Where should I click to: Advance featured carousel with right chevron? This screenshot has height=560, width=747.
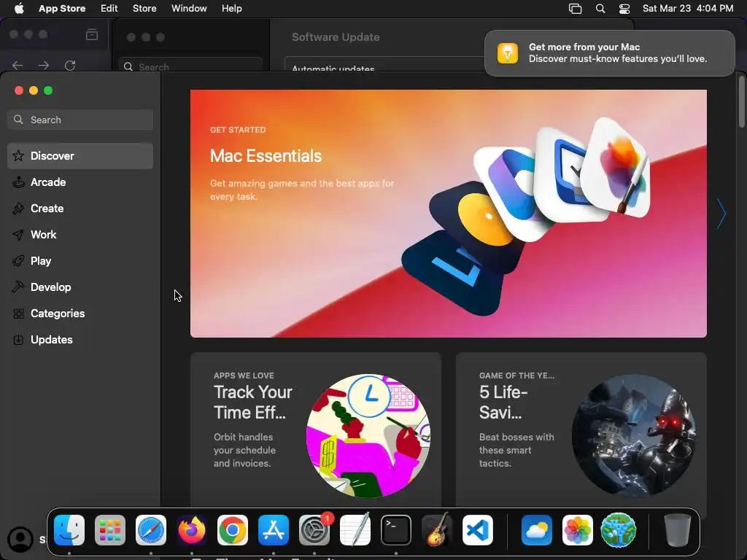coord(721,214)
